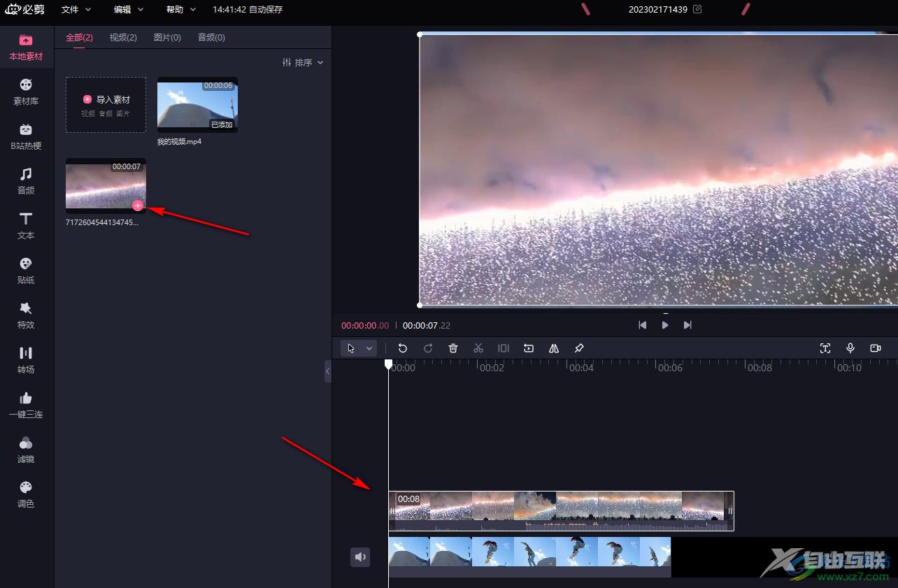Split clip with the scissors icon
898x588 pixels.
(x=478, y=348)
